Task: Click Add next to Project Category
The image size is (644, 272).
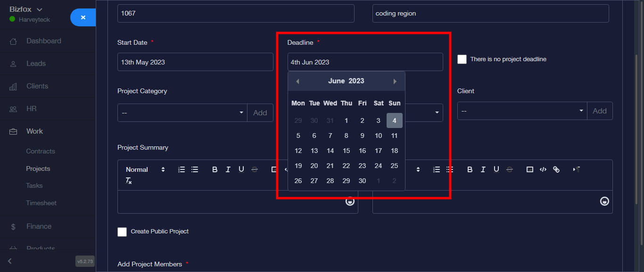Action: 260,113
